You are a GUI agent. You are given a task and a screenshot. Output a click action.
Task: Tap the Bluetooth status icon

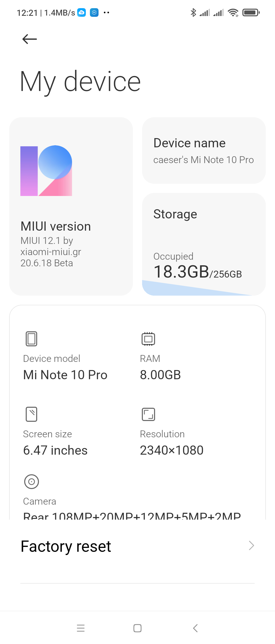click(x=193, y=12)
